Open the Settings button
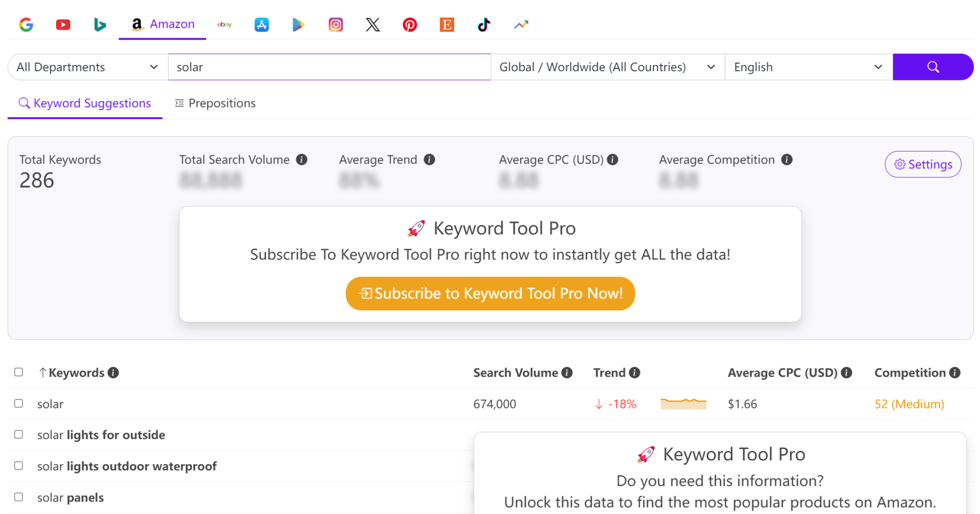 (x=923, y=164)
